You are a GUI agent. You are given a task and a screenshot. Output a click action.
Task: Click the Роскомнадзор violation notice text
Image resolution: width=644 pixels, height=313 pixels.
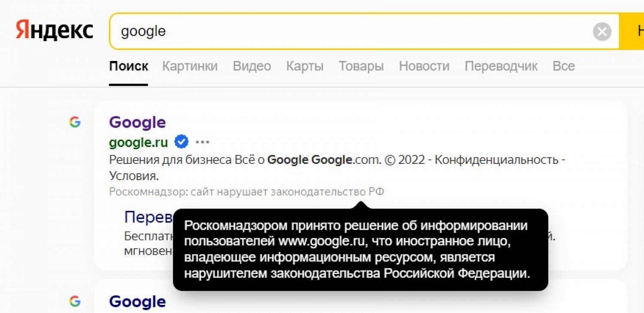click(246, 192)
